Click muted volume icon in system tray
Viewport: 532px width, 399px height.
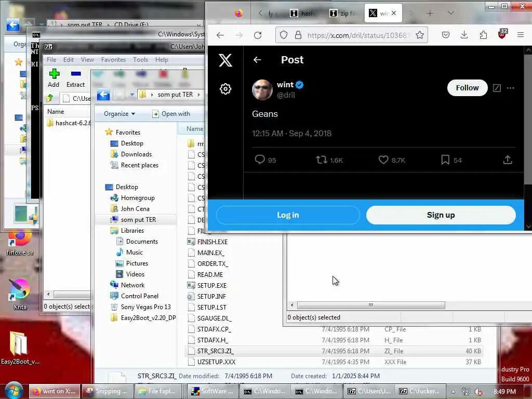tap(478, 392)
